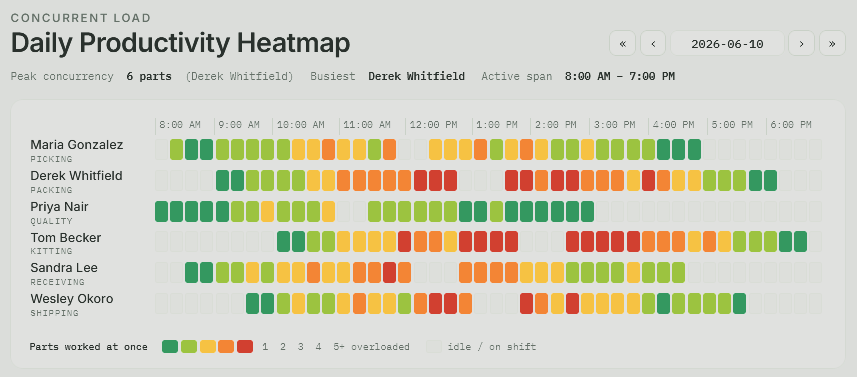Click the 9:00 AM column header
This screenshot has height=377, width=857.
click(x=239, y=125)
